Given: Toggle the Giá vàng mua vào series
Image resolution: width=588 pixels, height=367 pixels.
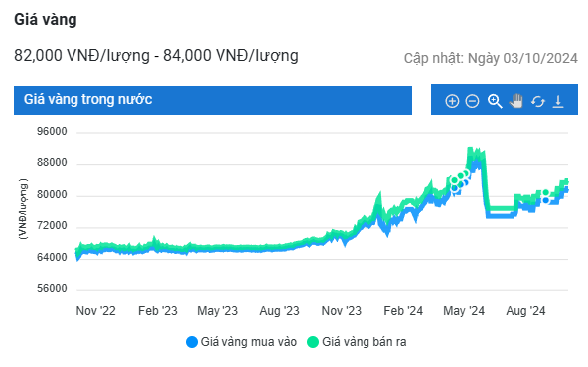Looking at the screenshot, I should coord(241,342).
